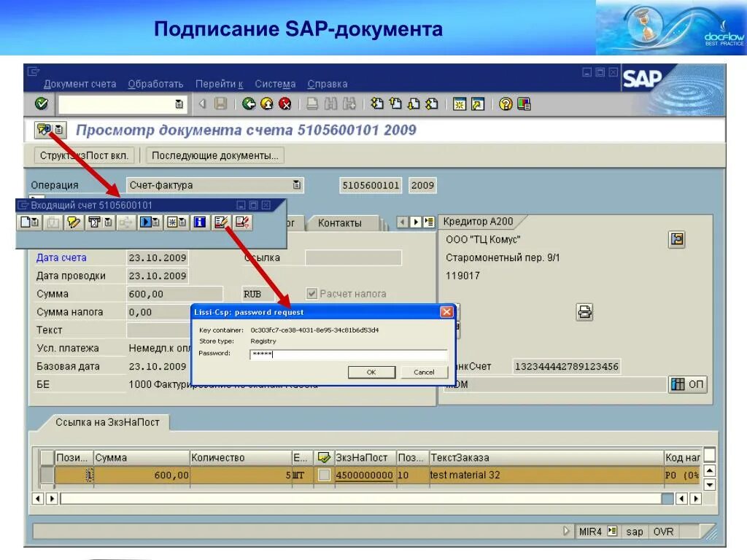
Task: Expand the tab list menu icon
Action: 429,222
